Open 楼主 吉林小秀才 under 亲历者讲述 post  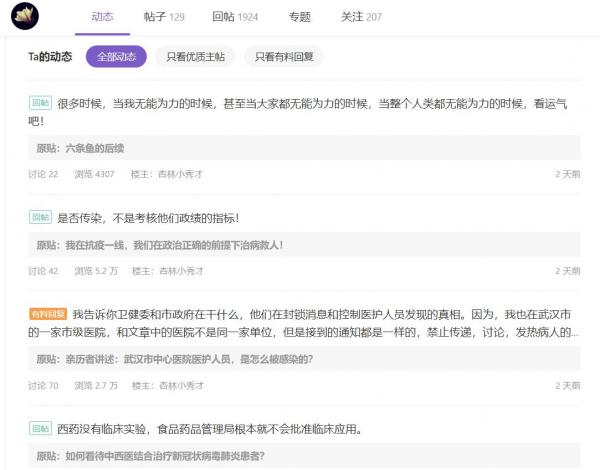pyautogui.click(x=168, y=385)
